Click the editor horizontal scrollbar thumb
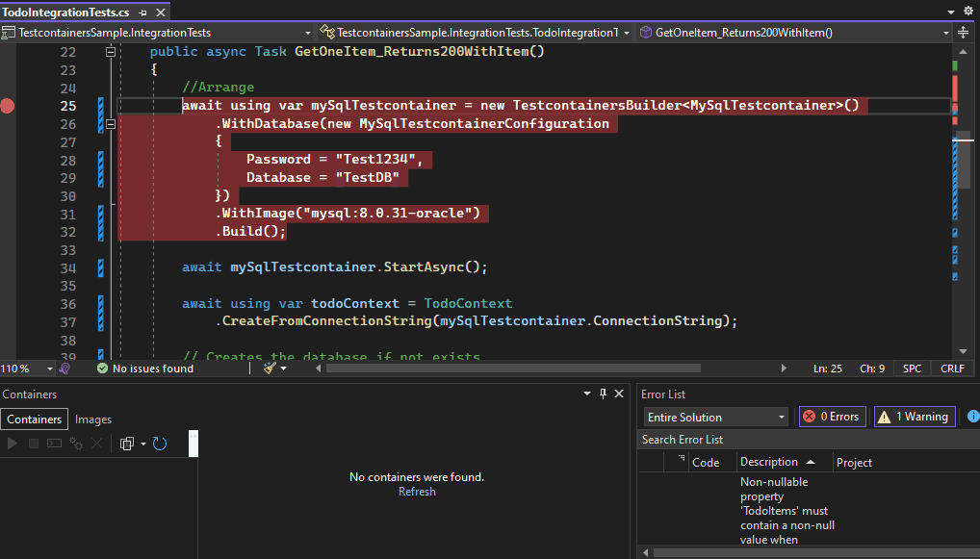This screenshot has width=980, height=559. [x=513, y=368]
